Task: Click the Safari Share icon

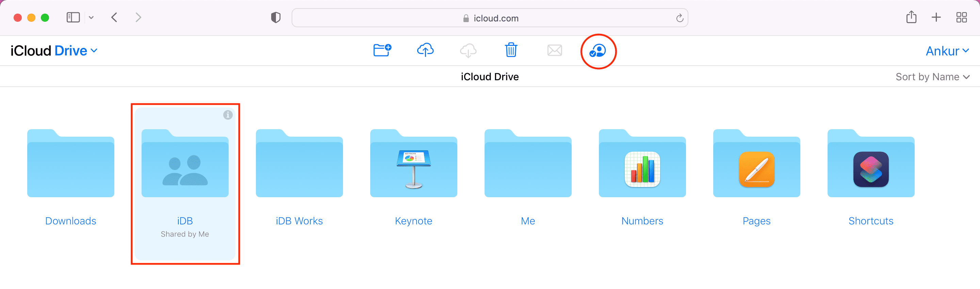Action: coord(911,17)
